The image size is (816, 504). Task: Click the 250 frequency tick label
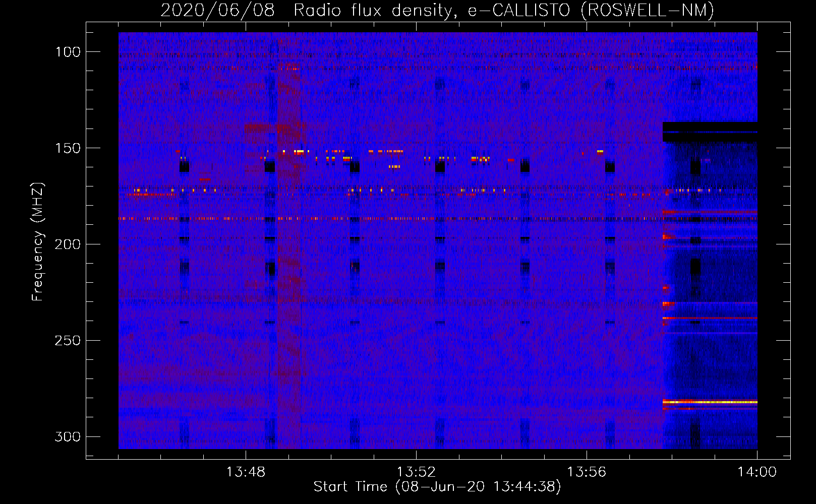click(68, 341)
